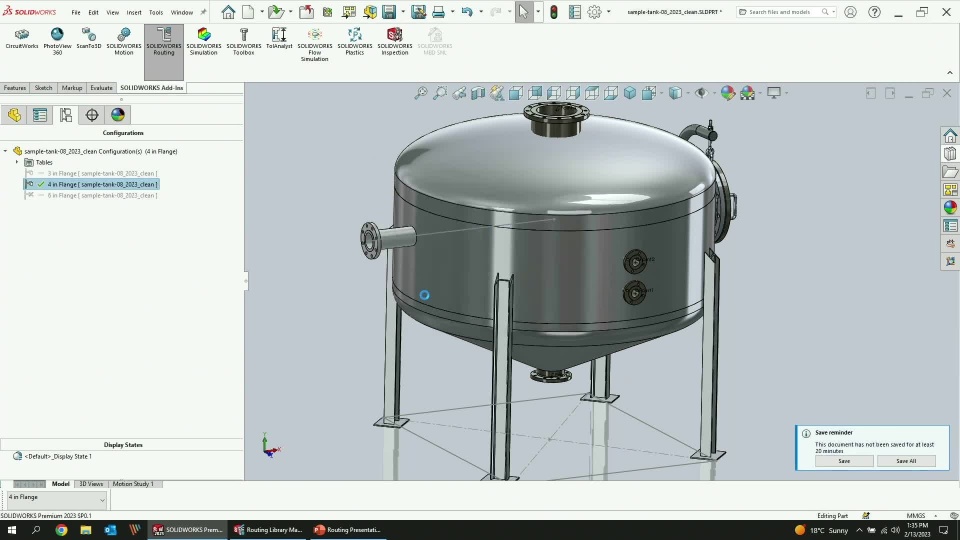Click Save All in save reminder

tap(905, 461)
